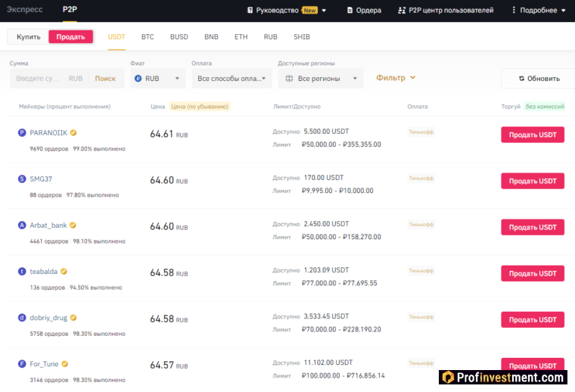Open PARANOIIK maker profile link
The width and height of the screenshot is (575, 392).
48,132
